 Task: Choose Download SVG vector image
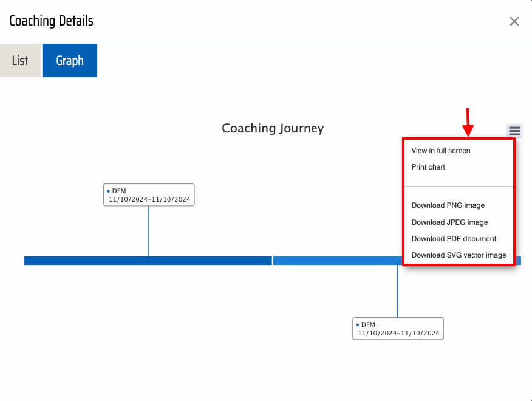[x=459, y=255]
